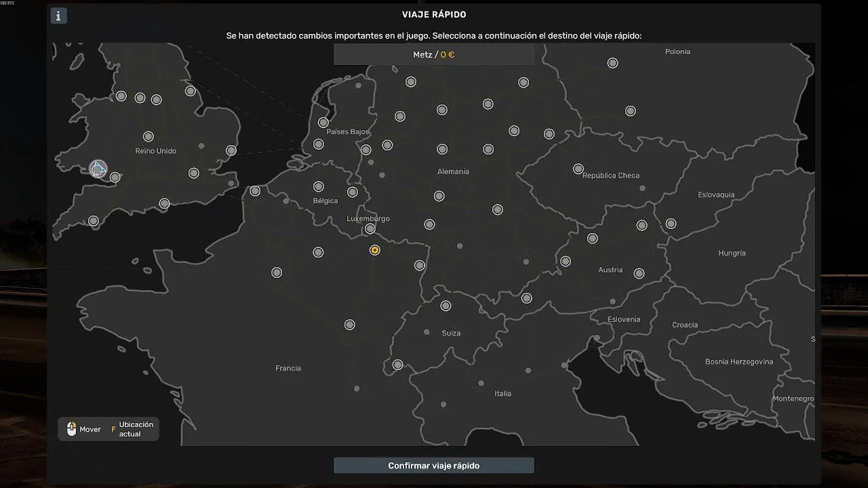The image size is (868, 488).
Task: Click the Metz / 0 € destination label
Action: 434,55
